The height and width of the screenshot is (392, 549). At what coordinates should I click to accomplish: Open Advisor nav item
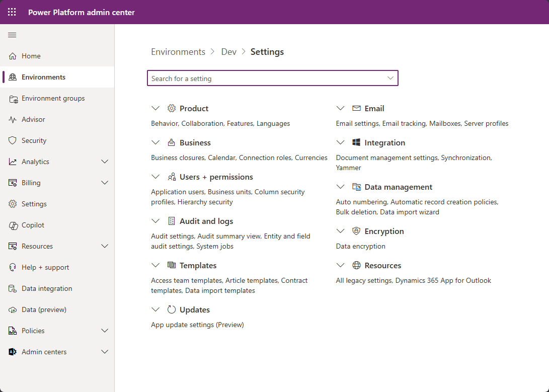click(x=57, y=119)
